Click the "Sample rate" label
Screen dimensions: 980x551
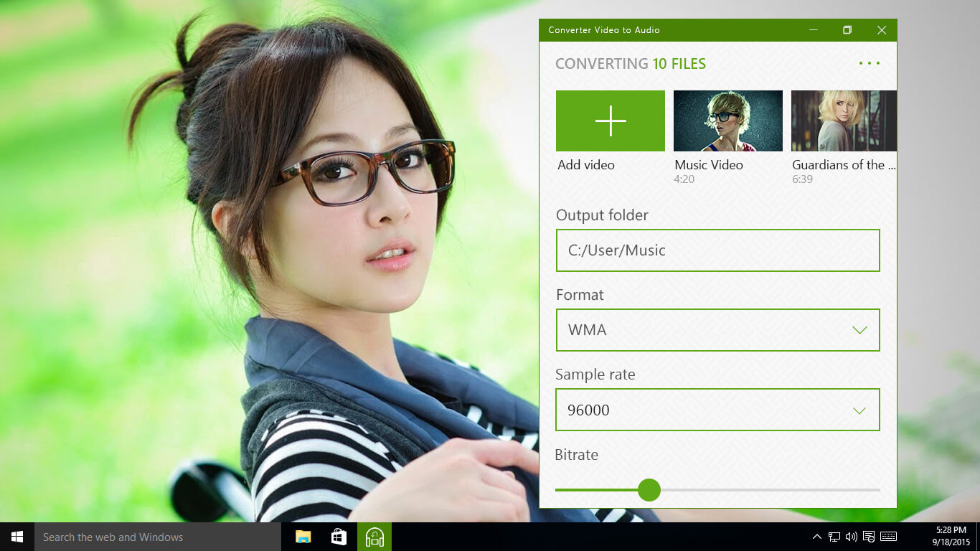click(595, 375)
